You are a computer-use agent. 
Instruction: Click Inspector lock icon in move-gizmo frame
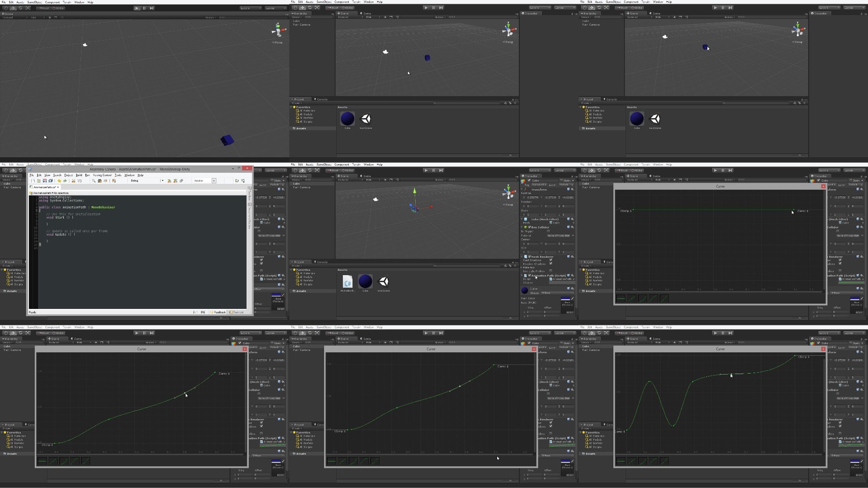pyautogui.click(x=572, y=176)
